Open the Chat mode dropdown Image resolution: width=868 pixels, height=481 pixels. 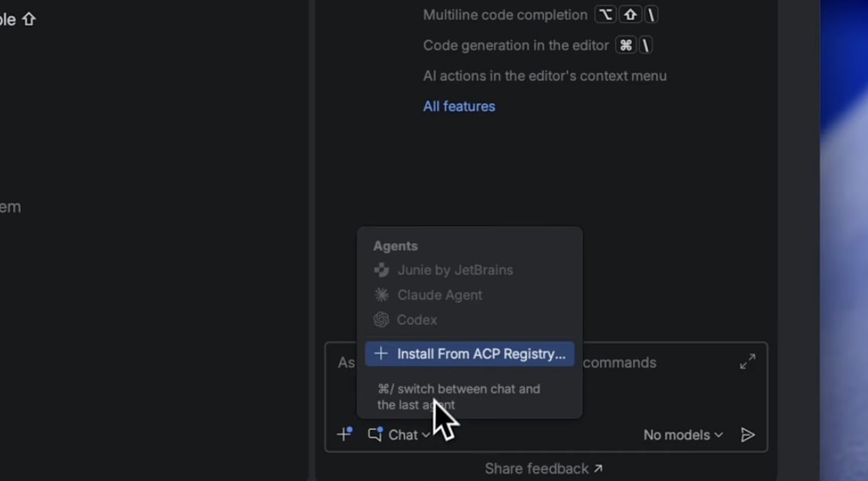pos(399,435)
